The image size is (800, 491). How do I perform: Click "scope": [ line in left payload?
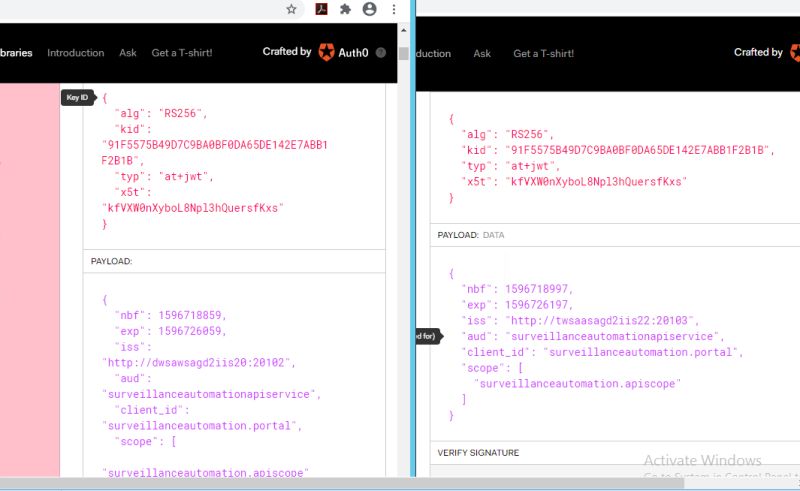click(x=145, y=441)
